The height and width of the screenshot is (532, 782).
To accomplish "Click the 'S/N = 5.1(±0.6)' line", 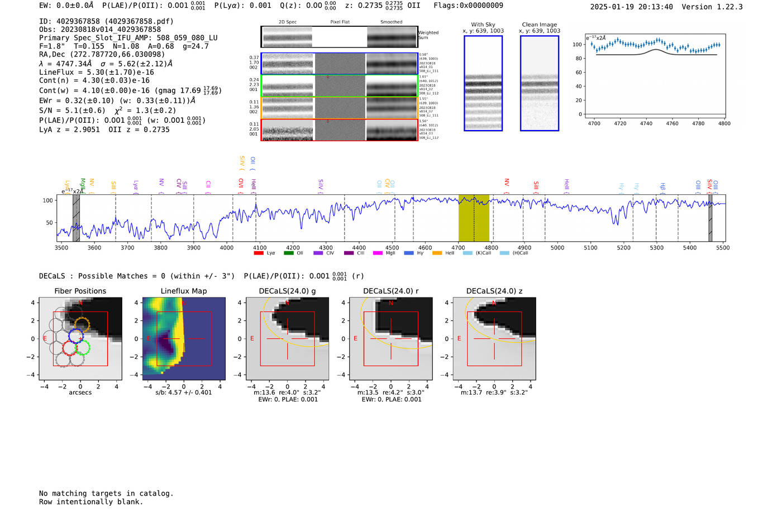I will click(x=73, y=111).
